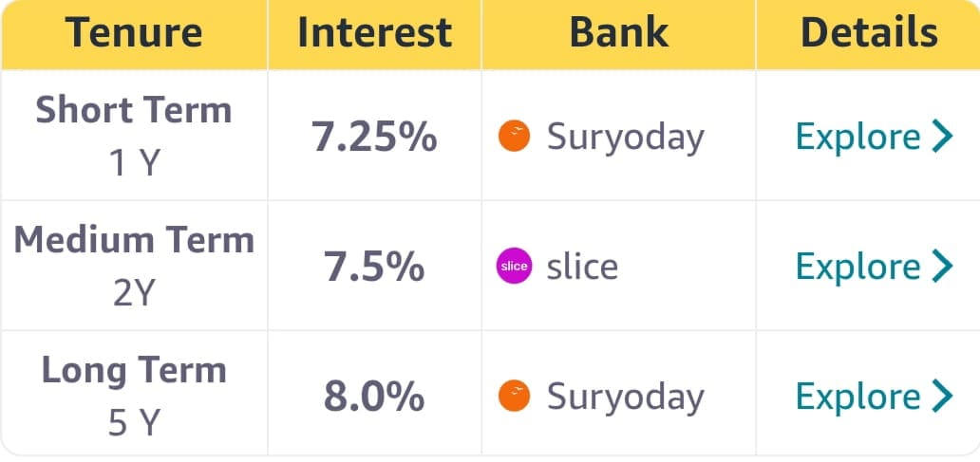The image size is (980, 462).
Task: Click the 7.5% interest rate
Action: [x=374, y=268]
